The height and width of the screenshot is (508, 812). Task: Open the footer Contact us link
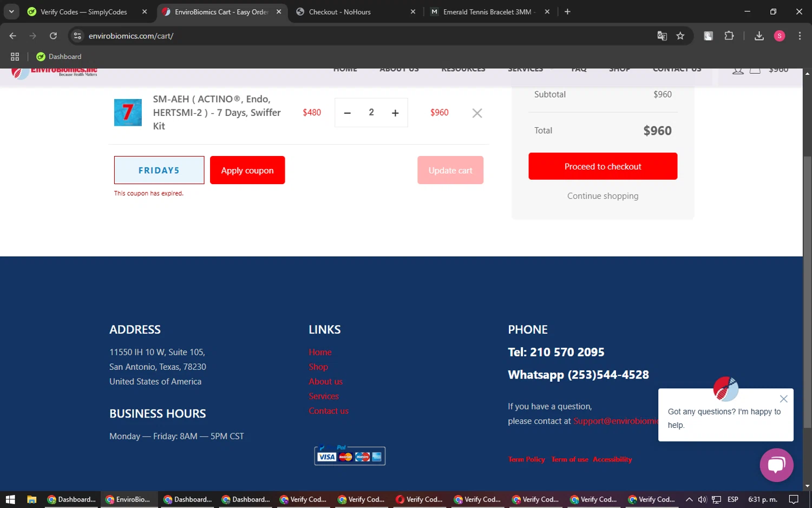coord(329,411)
